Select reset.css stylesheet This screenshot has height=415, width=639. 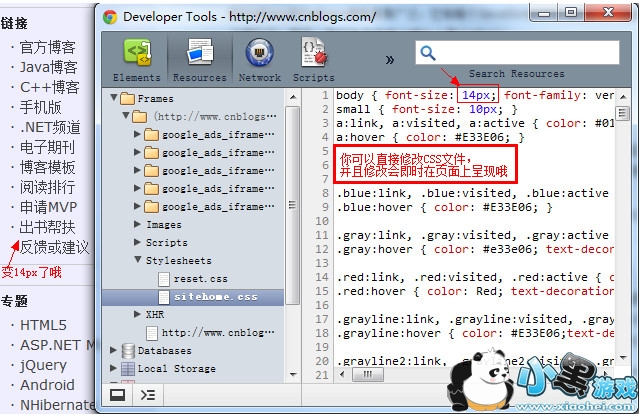tap(201, 279)
